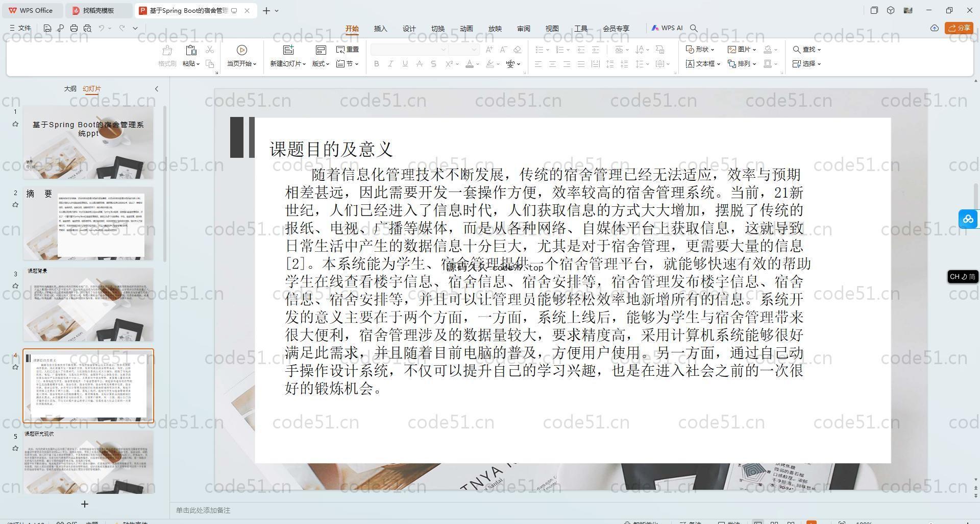The image size is (980, 524).
Task: Open the Insert (插入) ribbon tab
Action: pyautogui.click(x=381, y=29)
